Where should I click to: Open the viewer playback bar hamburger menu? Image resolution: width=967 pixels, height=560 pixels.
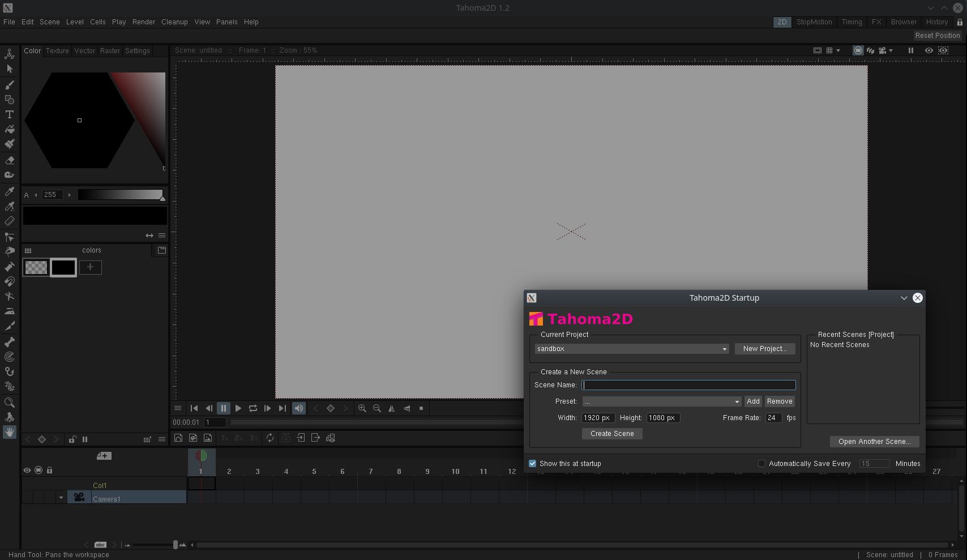tap(178, 408)
